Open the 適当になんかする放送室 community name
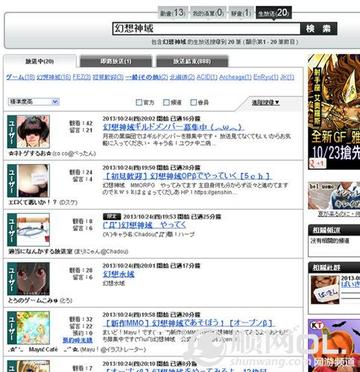This screenshot has height=372, width=360. (x=40, y=252)
